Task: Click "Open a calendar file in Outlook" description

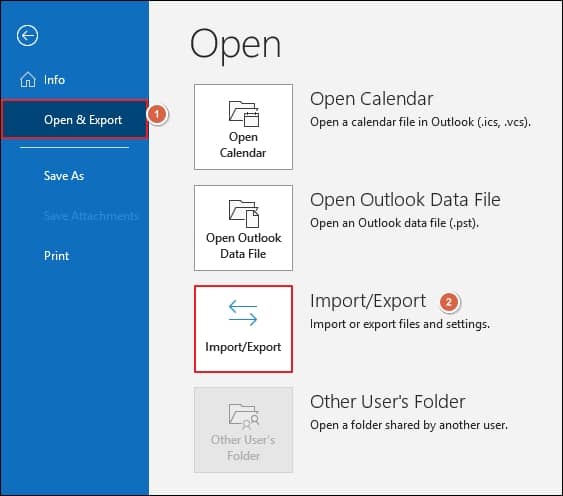Action: click(x=420, y=122)
